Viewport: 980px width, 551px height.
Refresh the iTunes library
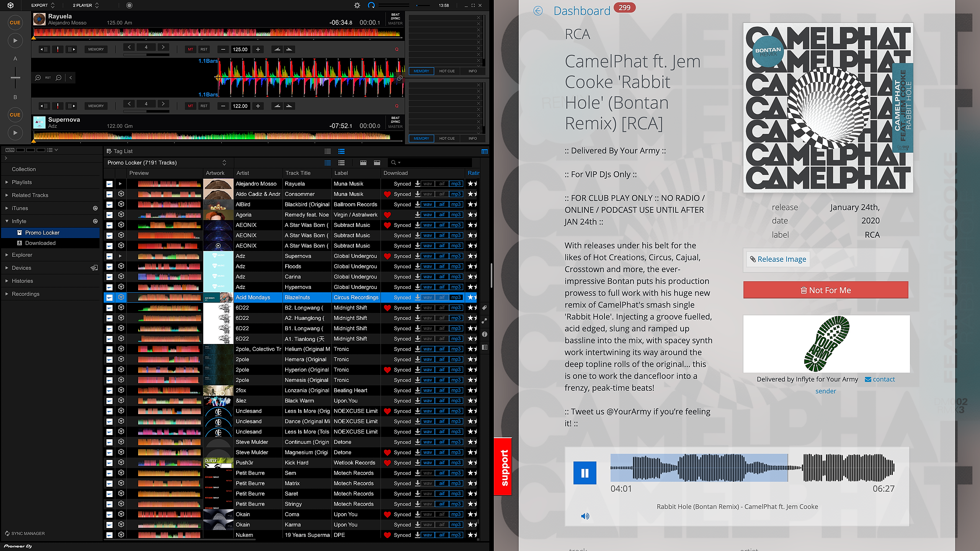pos(95,208)
